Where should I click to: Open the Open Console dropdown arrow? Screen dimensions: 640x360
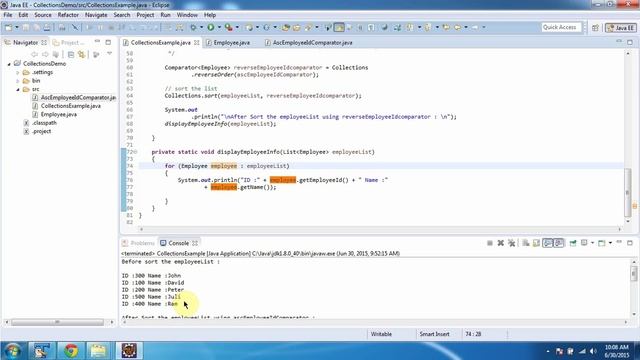[x=610, y=243]
